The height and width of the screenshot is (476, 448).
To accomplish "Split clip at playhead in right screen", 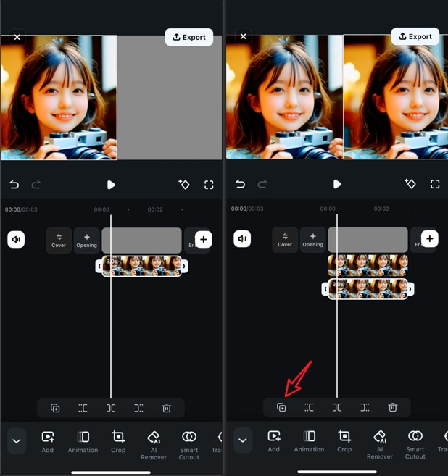I will pyautogui.click(x=337, y=407).
